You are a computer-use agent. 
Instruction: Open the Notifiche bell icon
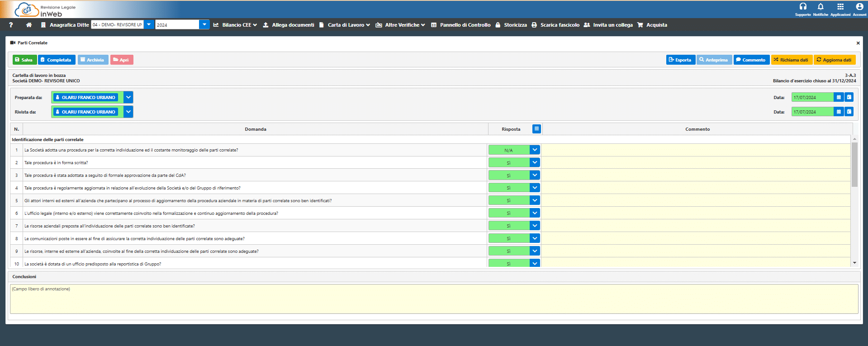(x=821, y=7)
